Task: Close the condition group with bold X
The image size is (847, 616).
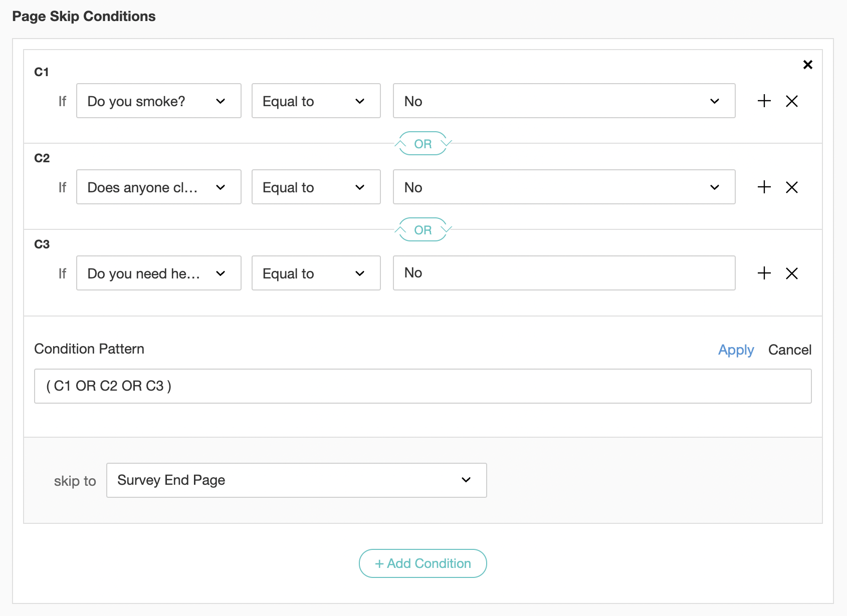Action: (807, 65)
